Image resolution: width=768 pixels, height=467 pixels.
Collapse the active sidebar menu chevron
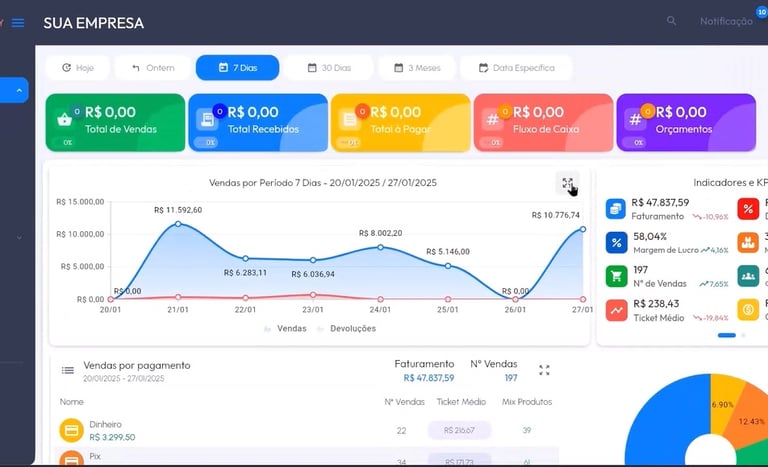tap(19, 90)
